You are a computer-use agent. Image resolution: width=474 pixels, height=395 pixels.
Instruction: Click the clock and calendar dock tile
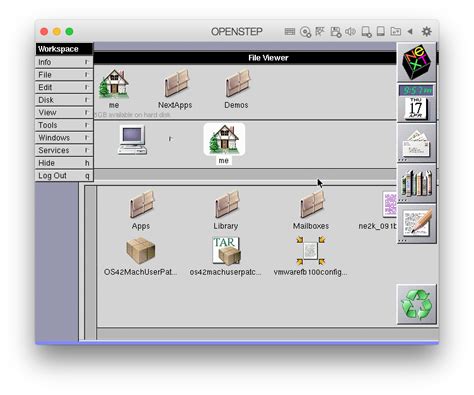point(417,103)
